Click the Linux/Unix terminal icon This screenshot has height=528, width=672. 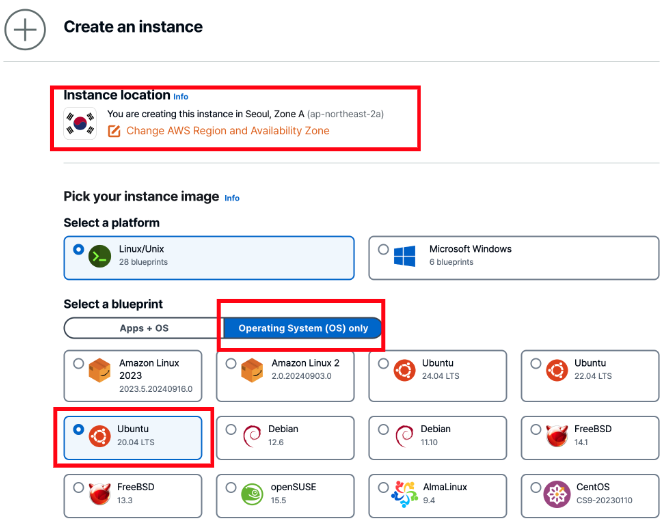[x=99, y=256]
